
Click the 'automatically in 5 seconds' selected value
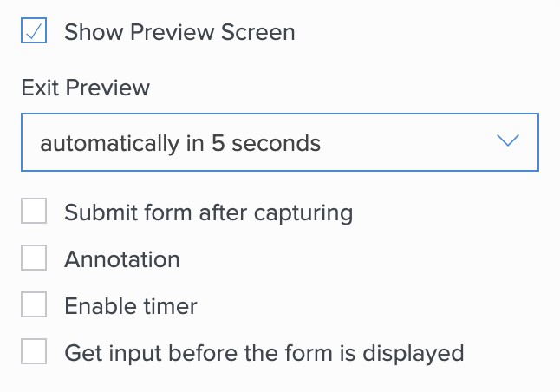pyautogui.click(x=180, y=142)
